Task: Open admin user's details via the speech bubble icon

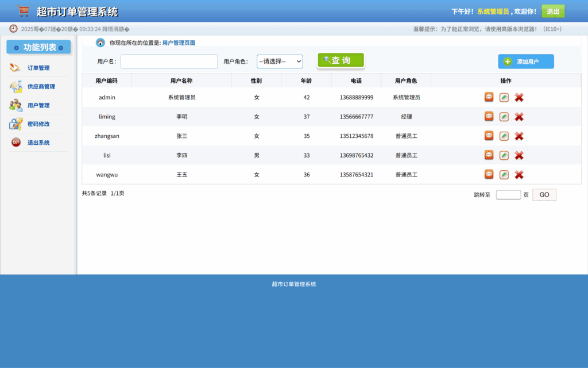Action: click(x=488, y=97)
